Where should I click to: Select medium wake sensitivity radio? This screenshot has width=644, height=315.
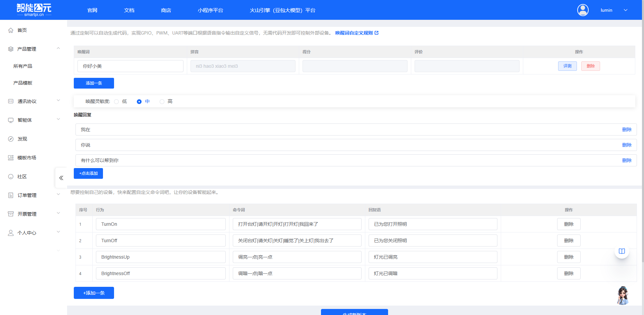pyautogui.click(x=139, y=102)
